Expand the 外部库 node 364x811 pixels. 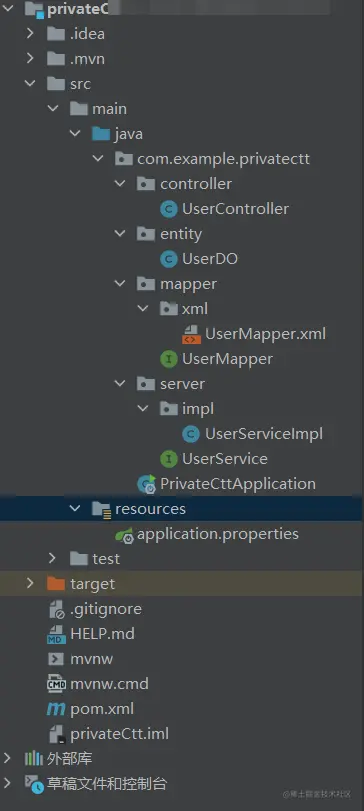point(7,759)
